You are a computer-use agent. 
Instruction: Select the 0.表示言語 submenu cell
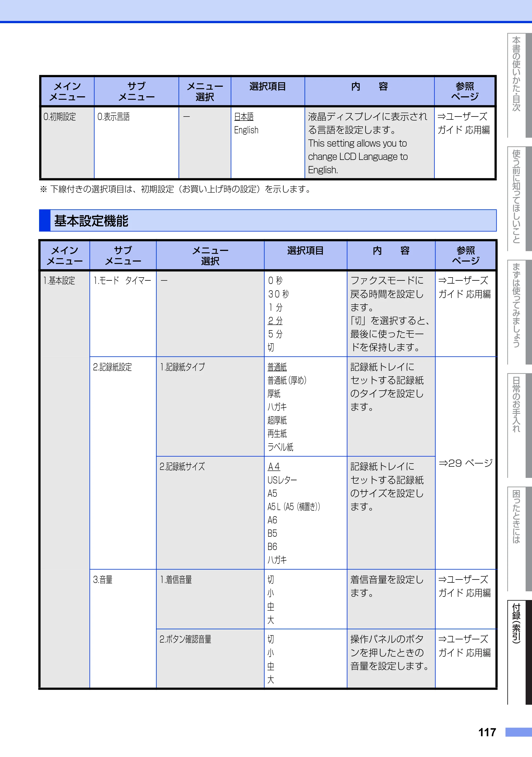tap(136, 142)
